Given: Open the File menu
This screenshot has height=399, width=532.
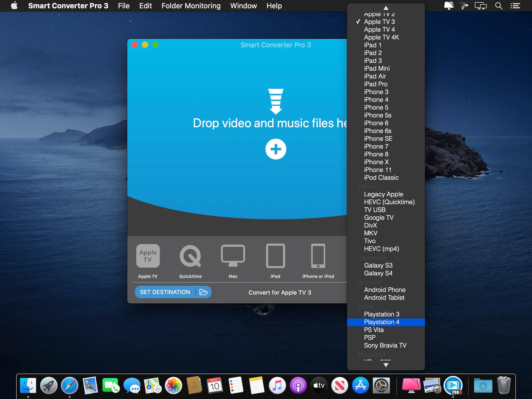Looking at the screenshot, I should (124, 5).
